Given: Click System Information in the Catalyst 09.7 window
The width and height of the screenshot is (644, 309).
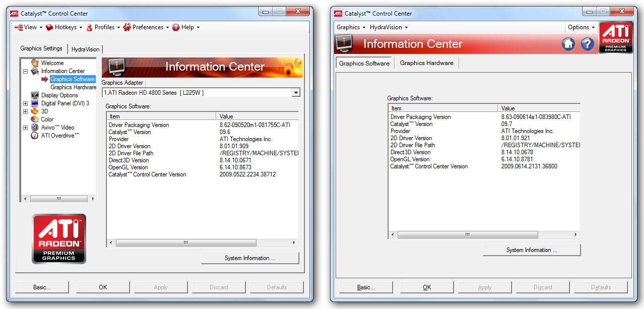Looking at the screenshot, I should [x=532, y=250].
